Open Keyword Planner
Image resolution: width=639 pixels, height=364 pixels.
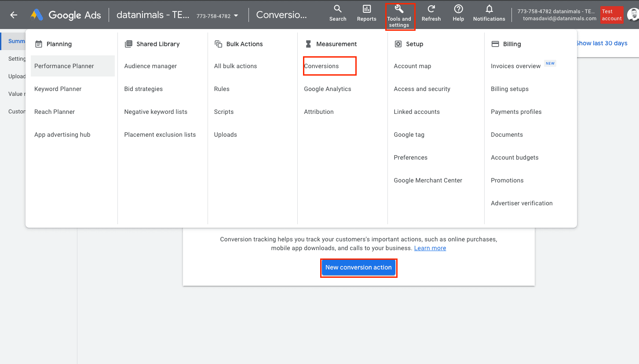pyautogui.click(x=58, y=89)
